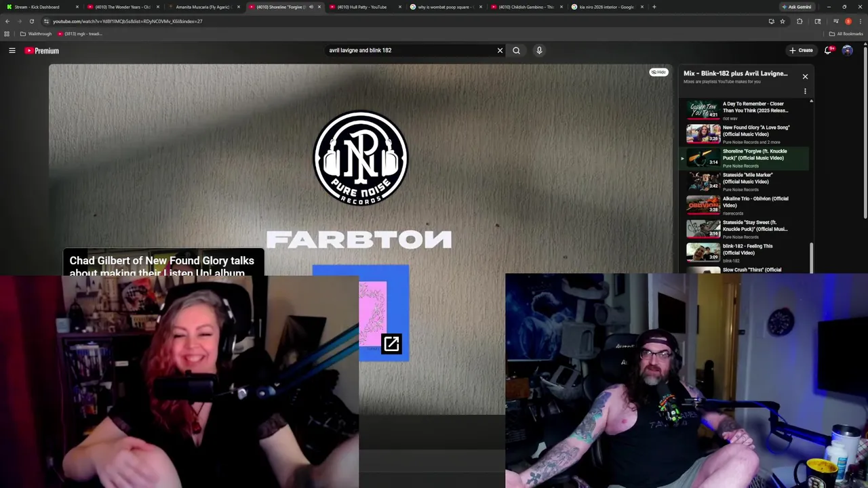Open riserecords channel name
The height and width of the screenshot is (488, 868).
(732, 213)
